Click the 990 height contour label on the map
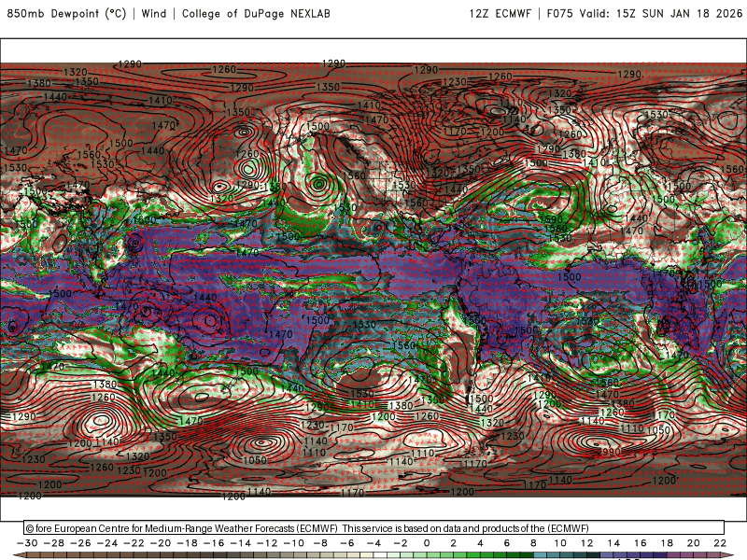 [612, 452]
